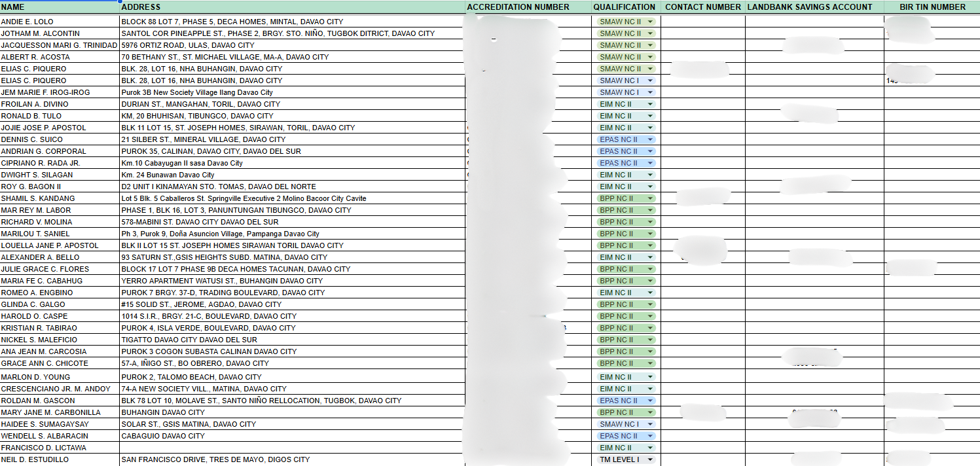This screenshot has height=466, width=980.
Task: Select name cell RONALD B. TULO
Action: [x=60, y=116]
